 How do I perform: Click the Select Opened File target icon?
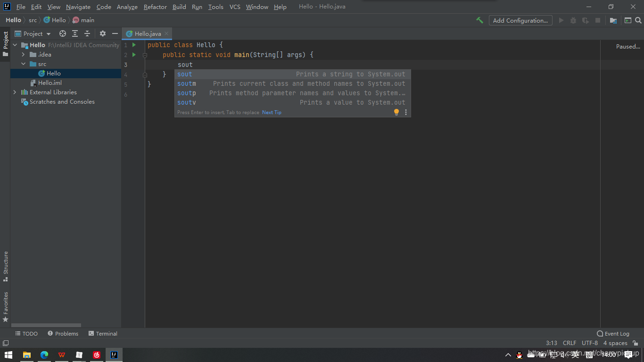pyautogui.click(x=63, y=33)
